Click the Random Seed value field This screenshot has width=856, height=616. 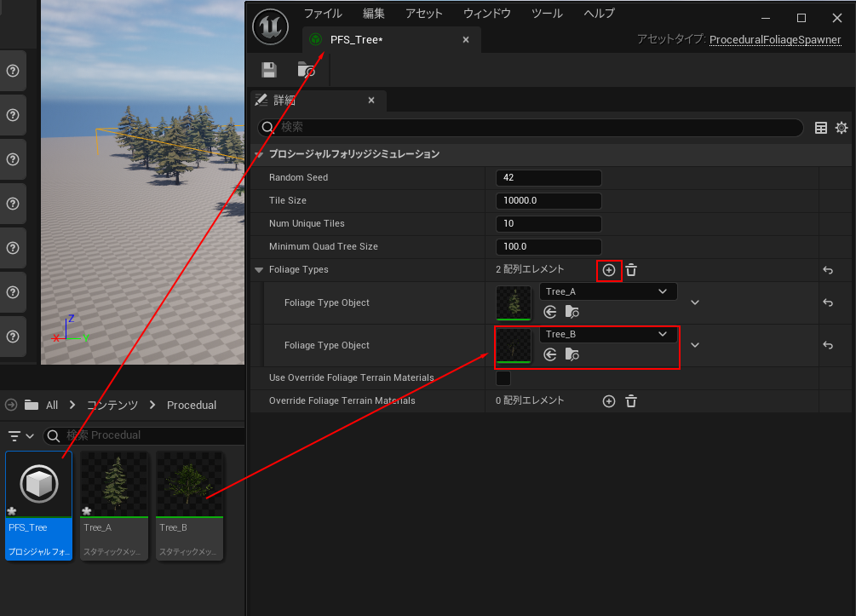(x=549, y=178)
